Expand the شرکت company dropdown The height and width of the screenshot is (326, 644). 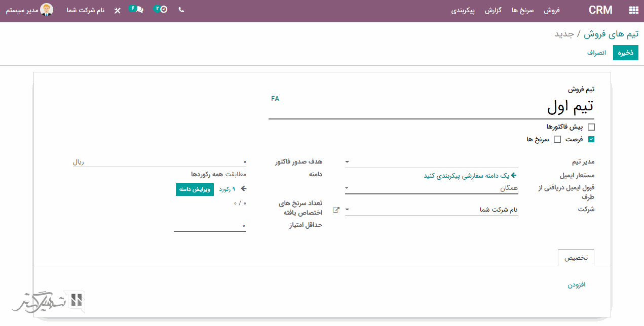[x=347, y=209]
